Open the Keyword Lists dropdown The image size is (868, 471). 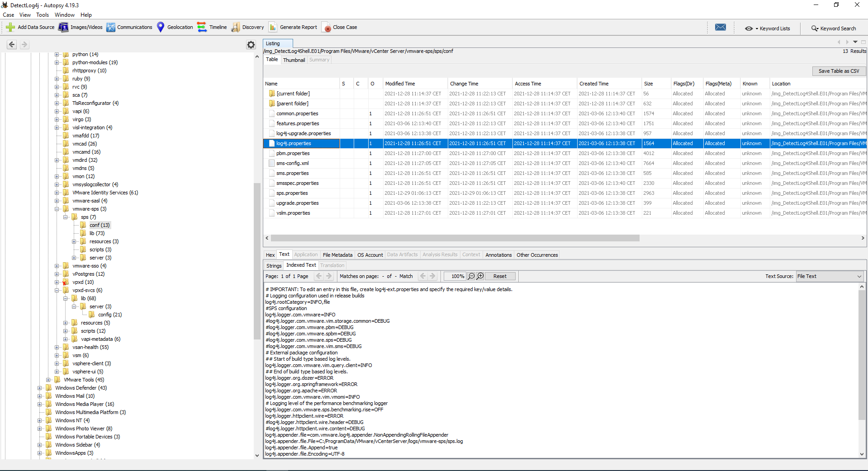pos(770,28)
